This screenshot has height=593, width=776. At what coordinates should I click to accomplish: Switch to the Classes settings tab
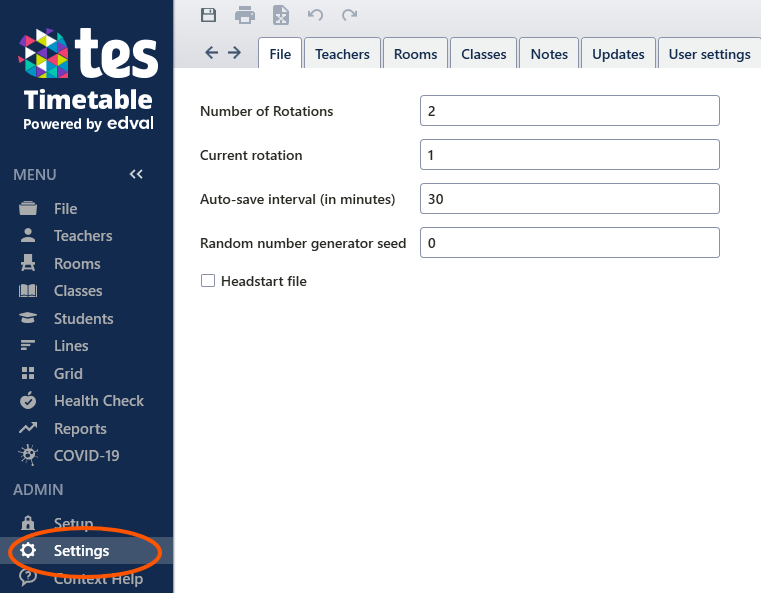click(x=484, y=53)
